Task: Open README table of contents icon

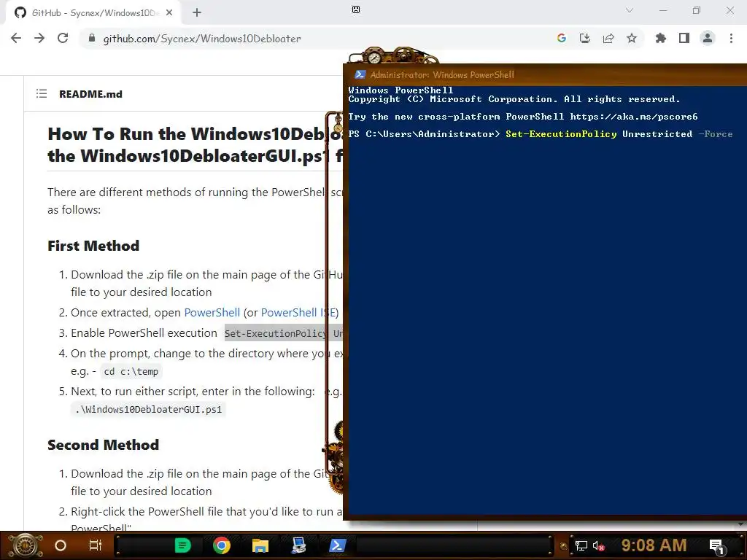Action: click(x=42, y=94)
